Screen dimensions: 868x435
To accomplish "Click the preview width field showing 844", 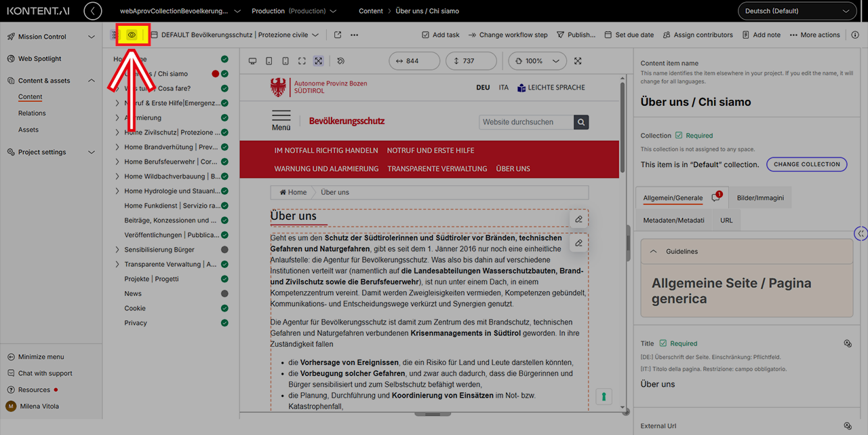I will tap(414, 61).
